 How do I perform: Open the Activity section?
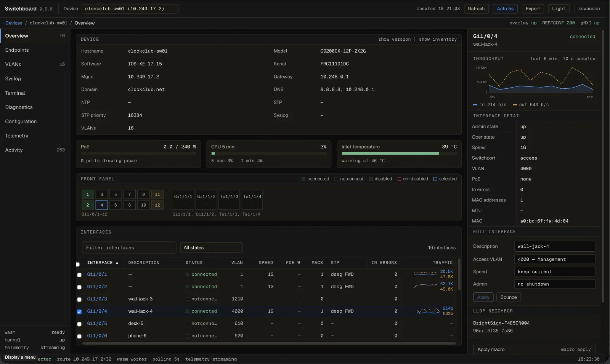pos(35,150)
